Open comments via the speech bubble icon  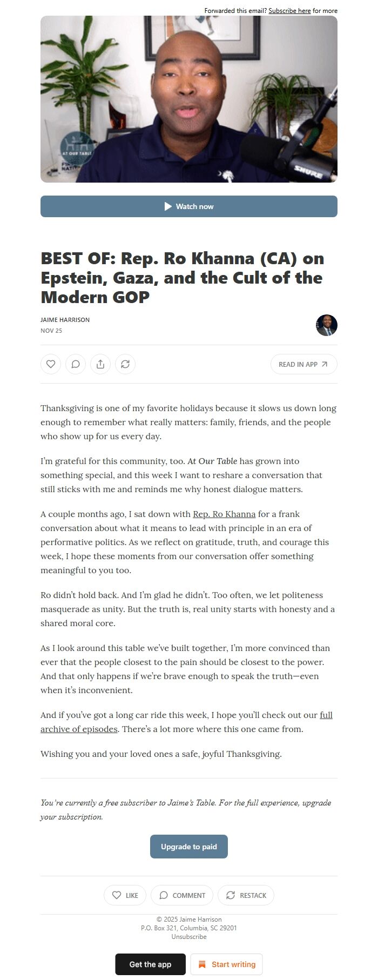click(x=75, y=364)
